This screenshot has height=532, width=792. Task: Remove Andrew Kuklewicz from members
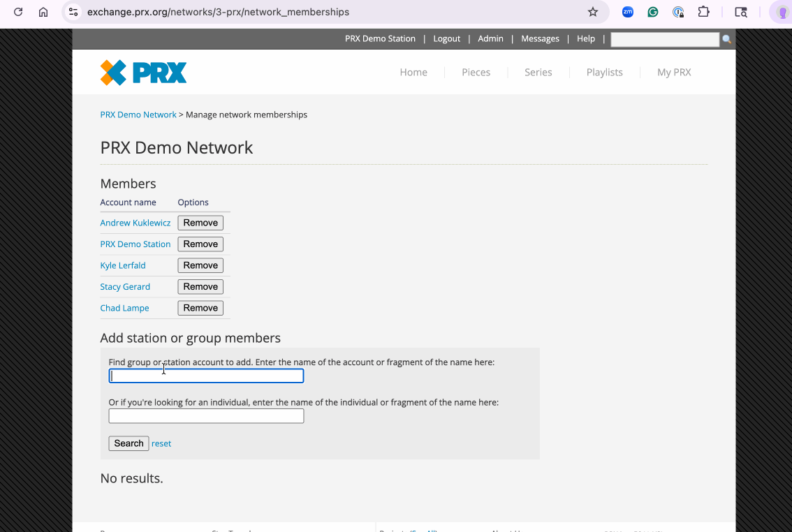[x=200, y=223]
